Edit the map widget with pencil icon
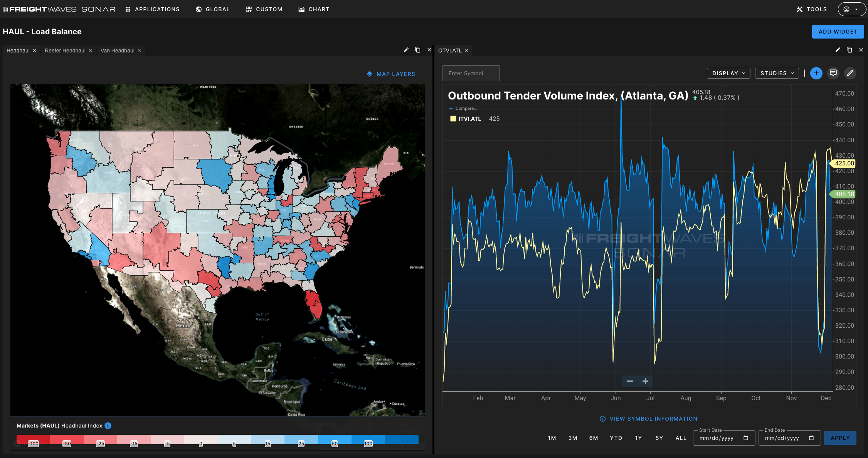 coord(406,50)
